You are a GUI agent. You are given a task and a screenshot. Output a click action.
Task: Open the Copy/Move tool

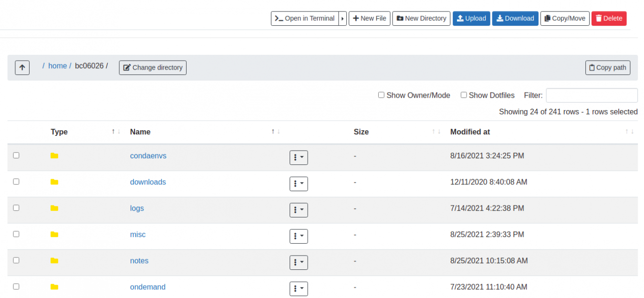[x=564, y=19]
